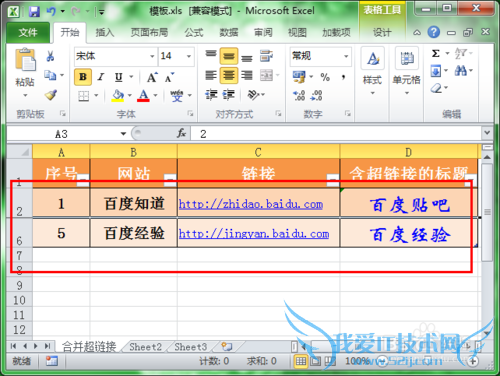
Task: Switch to the 设计 table tools tab
Action: tap(382, 33)
